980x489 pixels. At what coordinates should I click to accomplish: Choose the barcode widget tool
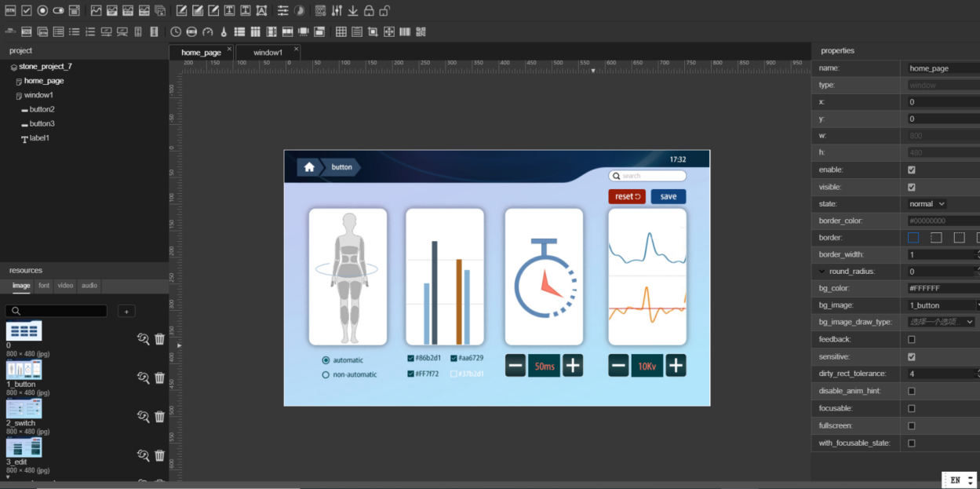[x=405, y=32]
